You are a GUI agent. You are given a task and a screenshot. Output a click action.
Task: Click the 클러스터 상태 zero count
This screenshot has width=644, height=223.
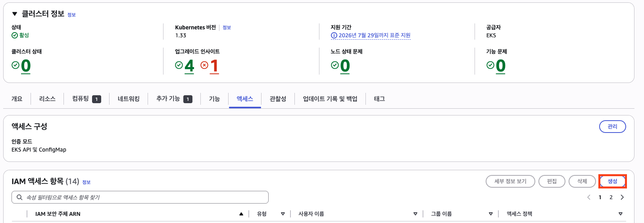(26, 66)
